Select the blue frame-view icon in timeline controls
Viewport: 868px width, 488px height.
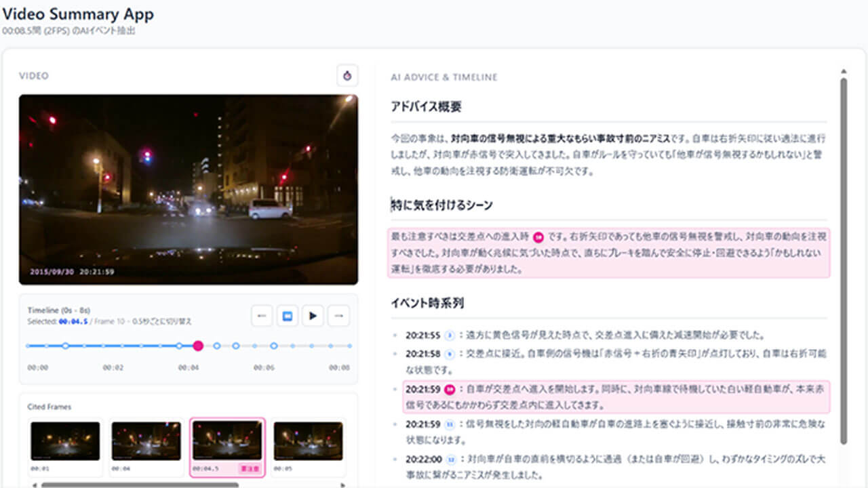click(x=287, y=315)
